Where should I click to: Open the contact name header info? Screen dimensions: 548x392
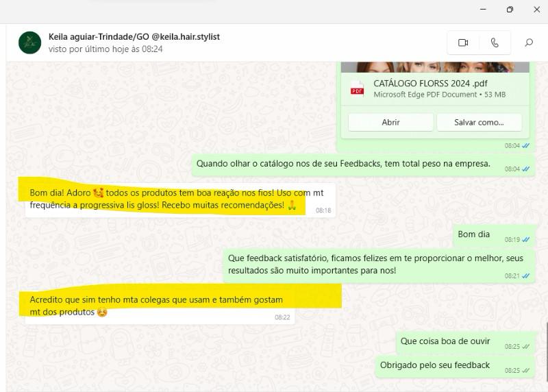click(134, 37)
